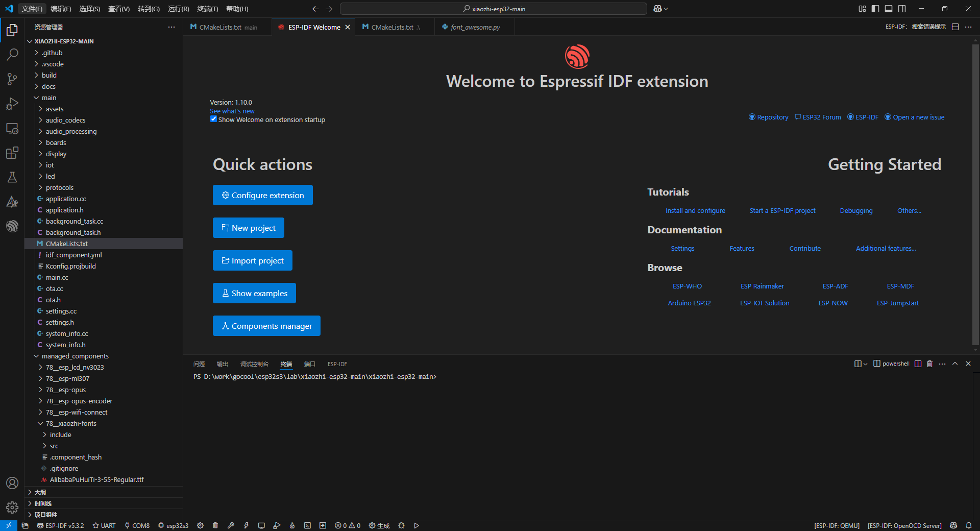Viewport: 980px width, 531px height.
Task: Click the Copilot icon in title bar
Action: (x=658, y=9)
